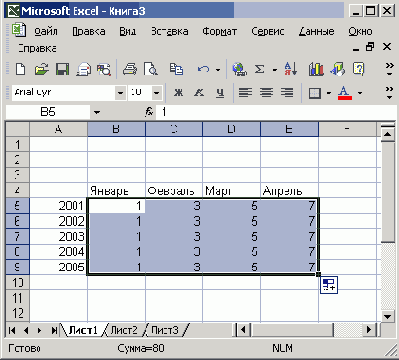Click horizontal scrollbar right arrow

pyautogui.click(x=369, y=330)
